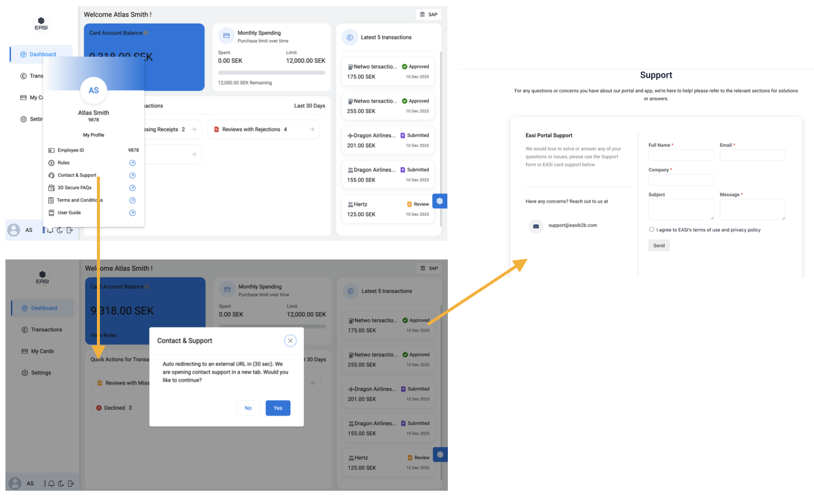Click the Employee ID badge icon

tap(51, 150)
